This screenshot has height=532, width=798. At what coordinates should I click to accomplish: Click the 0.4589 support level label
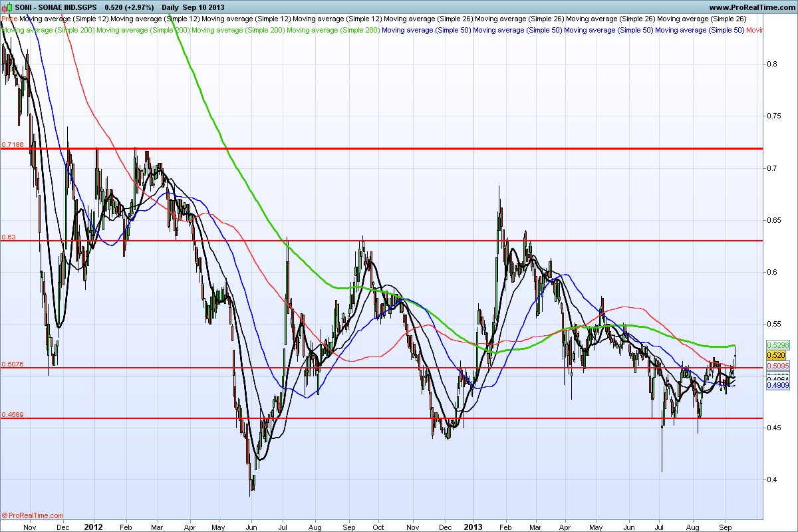12,414
